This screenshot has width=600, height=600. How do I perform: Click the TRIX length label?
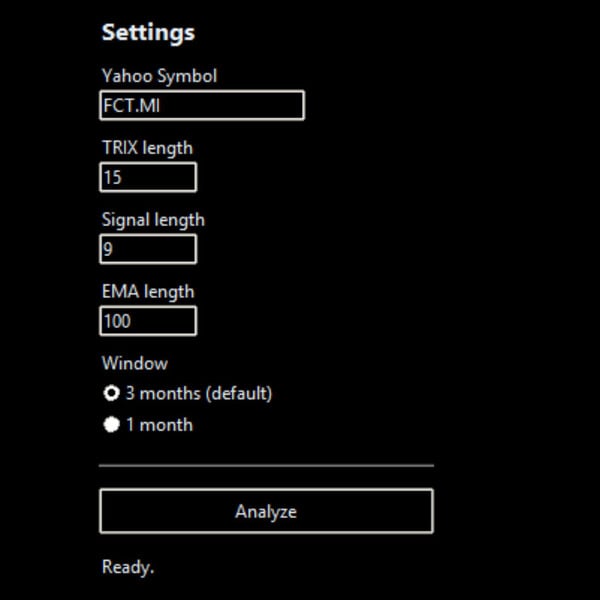pyautogui.click(x=147, y=148)
